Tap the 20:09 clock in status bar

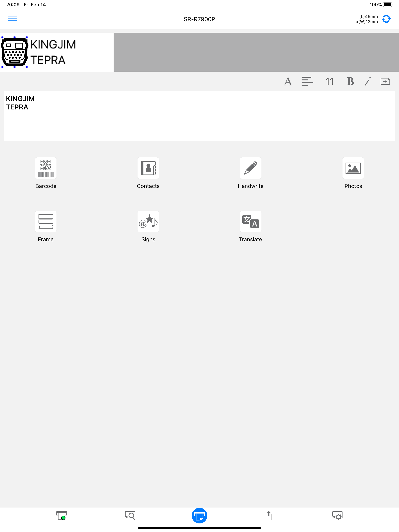click(13, 4)
